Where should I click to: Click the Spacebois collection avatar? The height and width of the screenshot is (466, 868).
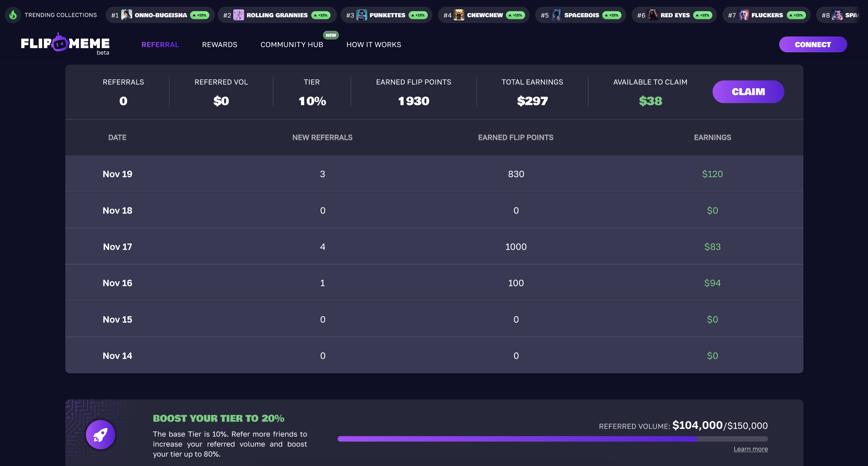coord(556,15)
